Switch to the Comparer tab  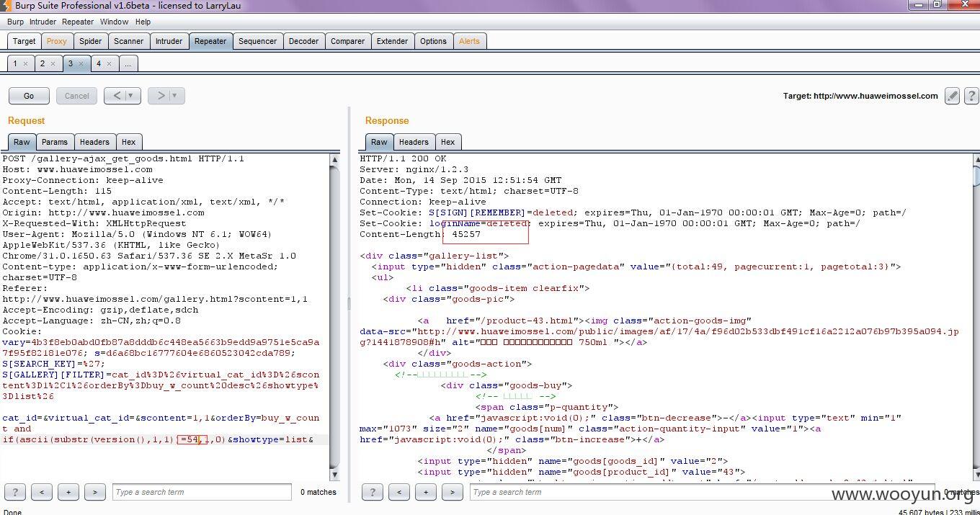coord(347,41)
